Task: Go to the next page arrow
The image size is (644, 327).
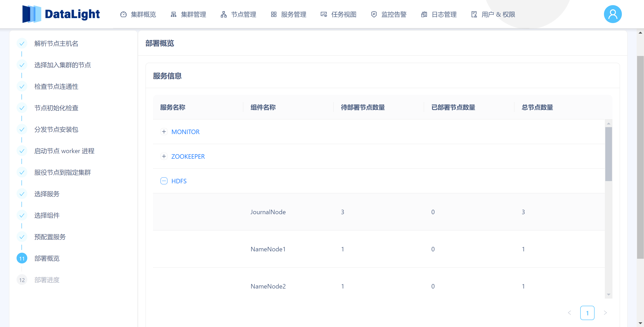Action: point(605,313)
